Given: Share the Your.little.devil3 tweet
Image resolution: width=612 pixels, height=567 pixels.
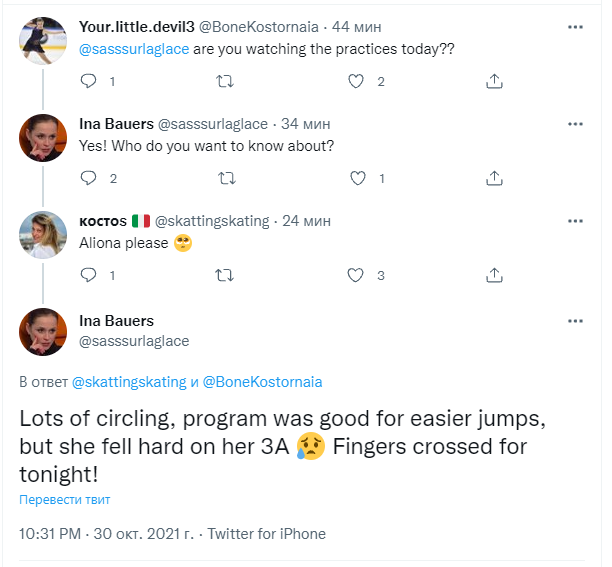Looking at the screenshot, I should pyautogui.click(x=493, y=81).
